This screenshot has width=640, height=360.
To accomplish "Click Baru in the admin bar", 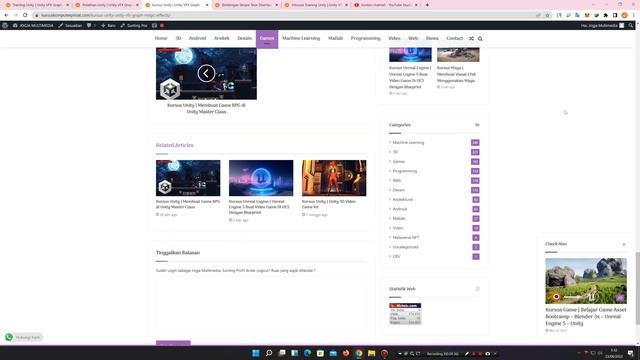I will pyautogui.click(x=109, y=25).
